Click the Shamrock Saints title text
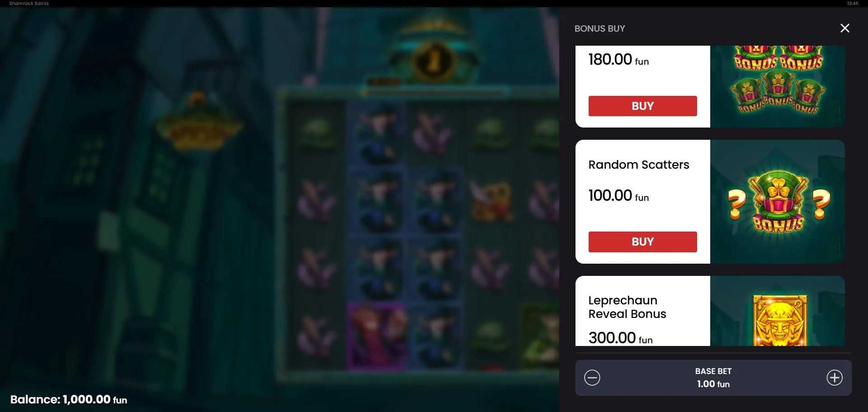The width and height of the screenshot is (868, 412). pos(29,3)
